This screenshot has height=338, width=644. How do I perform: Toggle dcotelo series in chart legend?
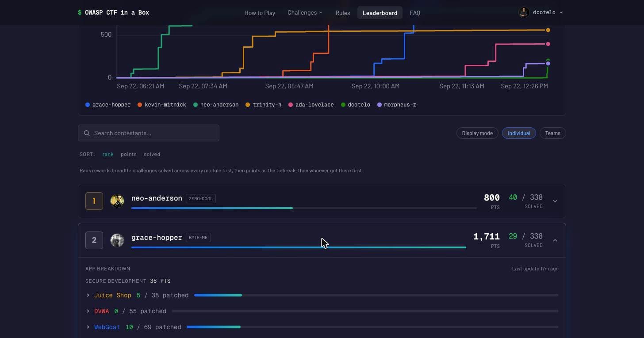tap(356, 105)
